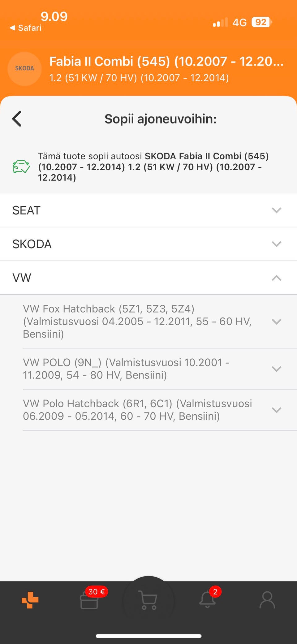Tap Fabia II Combi (545) vehicle title

pos(166,61)
